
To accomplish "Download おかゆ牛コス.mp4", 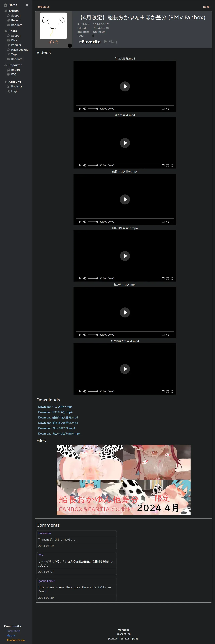I will tap(57, 428).
